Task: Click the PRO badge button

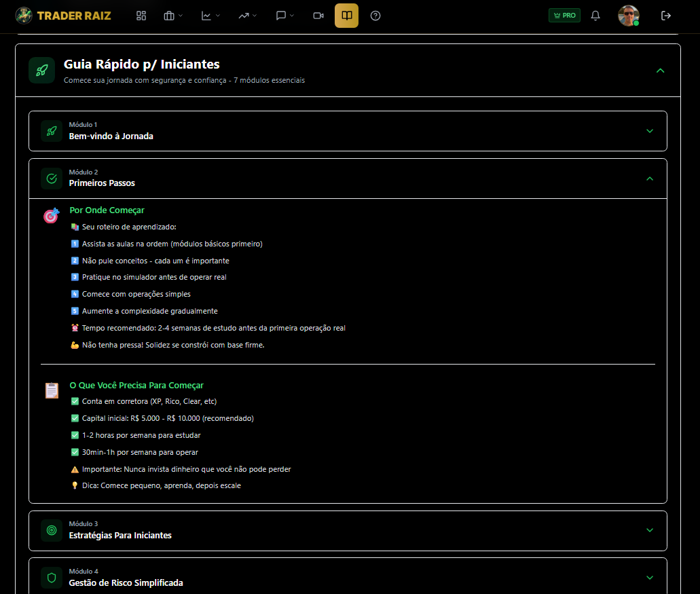Action: (x=564, y=16)
